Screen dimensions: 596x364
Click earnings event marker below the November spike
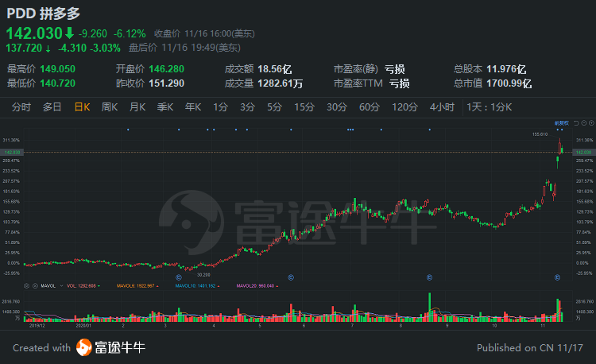coord(557,277)
